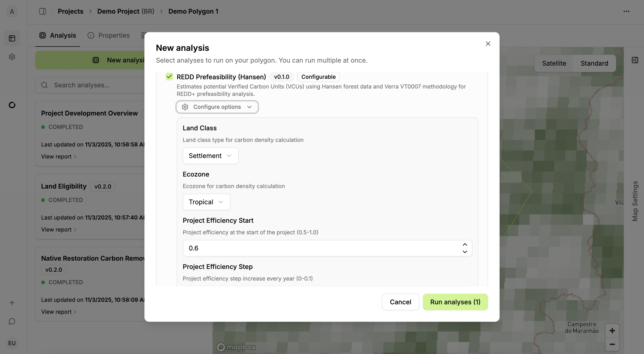Cancel the New analysis dialog
Screen dimensions: 644x354
tap(400, 302)
